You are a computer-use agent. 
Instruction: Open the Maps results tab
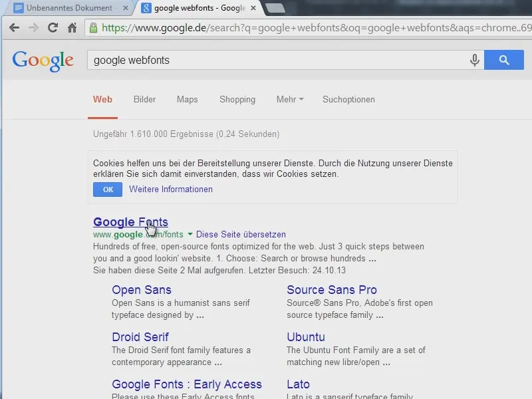tap(188, 99)
